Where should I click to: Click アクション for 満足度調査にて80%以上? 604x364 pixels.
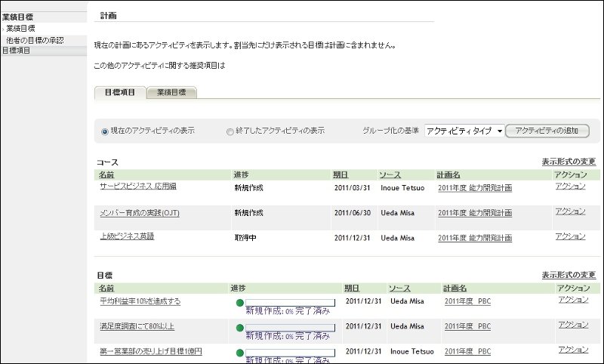tap(573, 325)
